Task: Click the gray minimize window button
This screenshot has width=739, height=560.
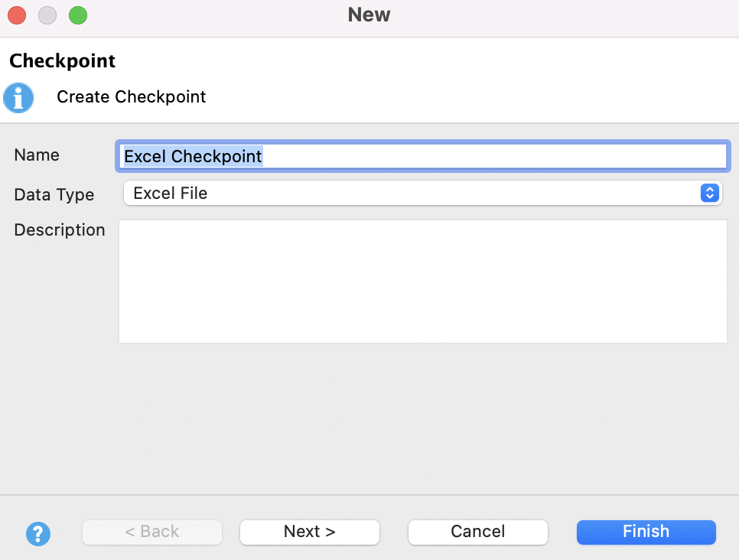Action: [x=47, y=15]
